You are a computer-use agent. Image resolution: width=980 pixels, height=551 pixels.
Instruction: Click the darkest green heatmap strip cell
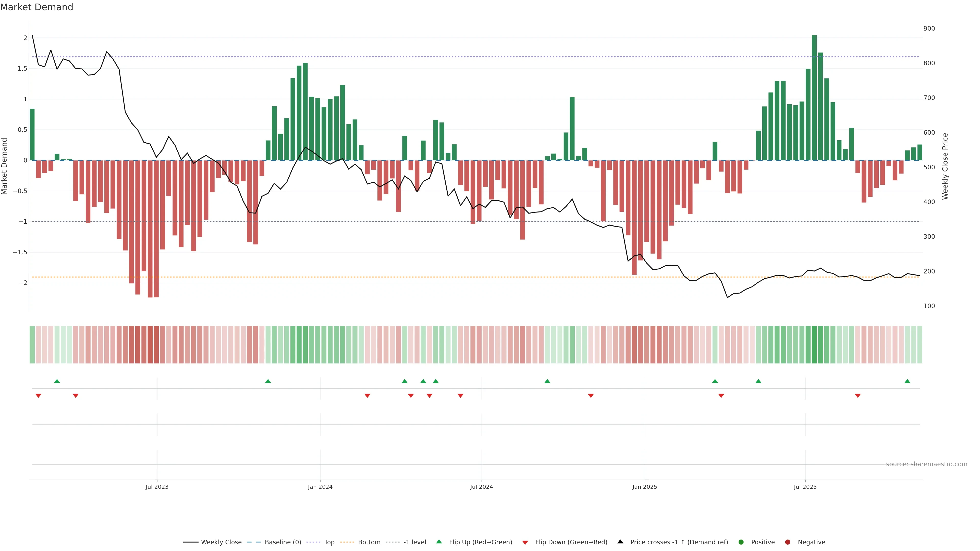814,345
